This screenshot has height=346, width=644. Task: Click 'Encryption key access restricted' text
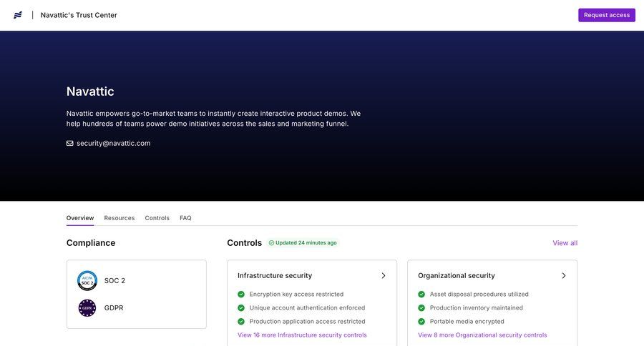point(296,295)
